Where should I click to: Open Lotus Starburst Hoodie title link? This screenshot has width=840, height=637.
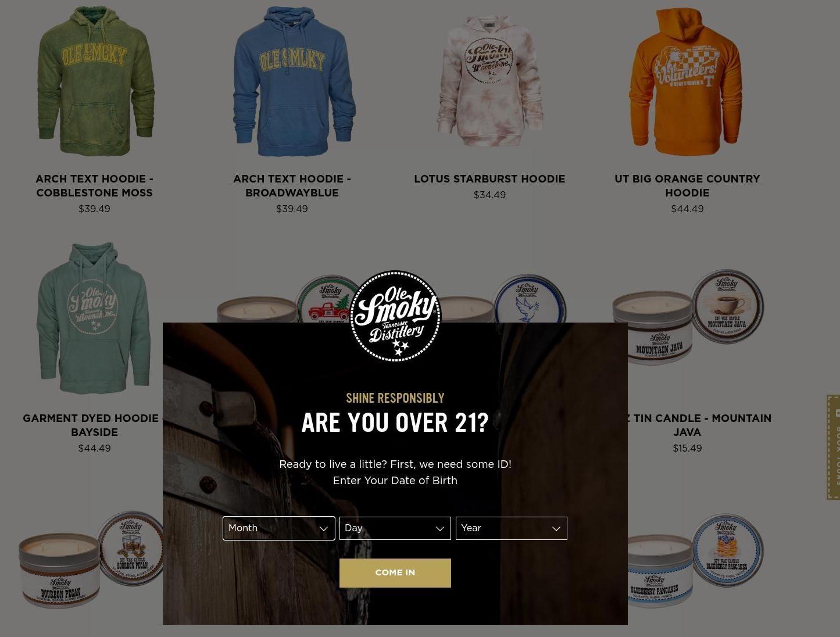489,179
